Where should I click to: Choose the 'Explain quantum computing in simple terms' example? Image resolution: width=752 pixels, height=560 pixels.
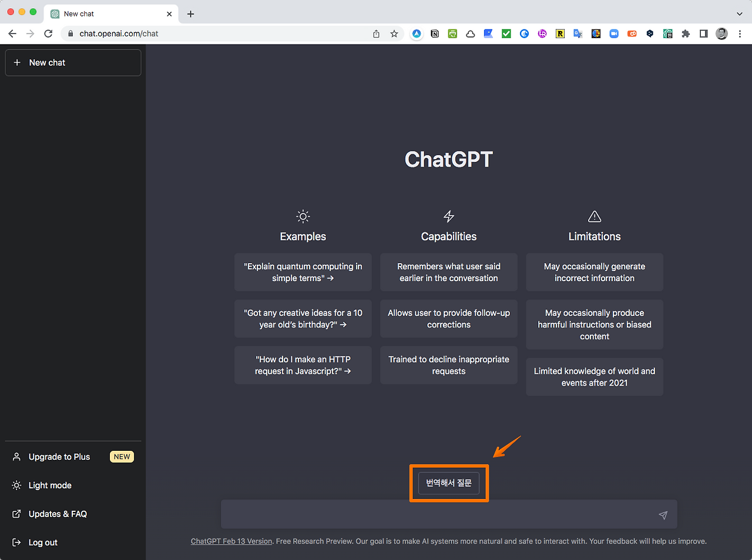pyautogui.click(x=303, y=272)
